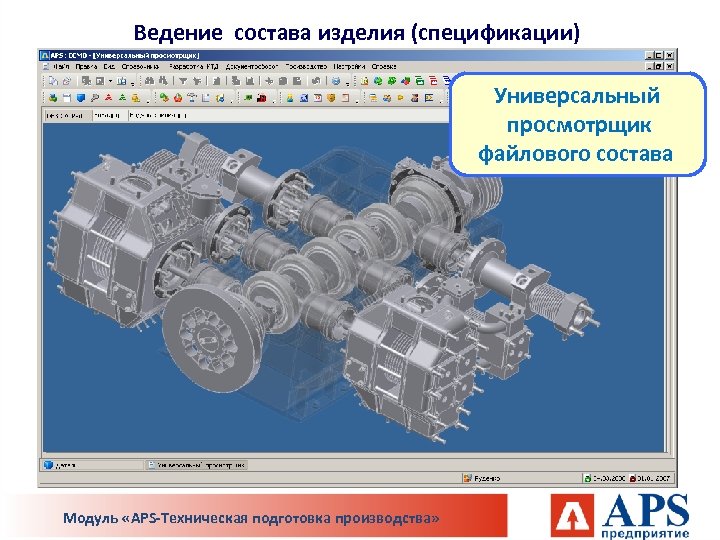Open the Справка menu
The image size is (720, 540).
click(x=384, y=67)
